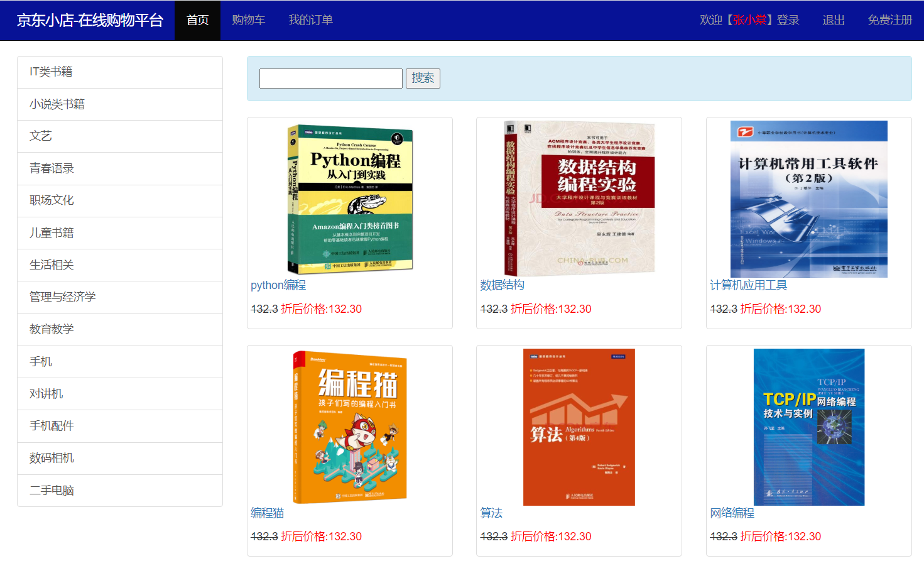The image size is (924, 561).
Task: Click the 编程猫 orange book cover
Action: (350, 427)
